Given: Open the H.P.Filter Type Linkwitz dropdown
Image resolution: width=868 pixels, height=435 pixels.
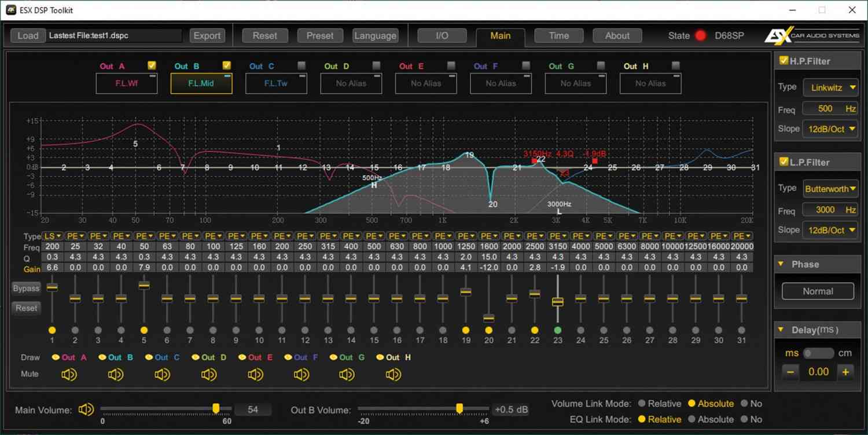Looking at the screenshot, I should 830,87.
